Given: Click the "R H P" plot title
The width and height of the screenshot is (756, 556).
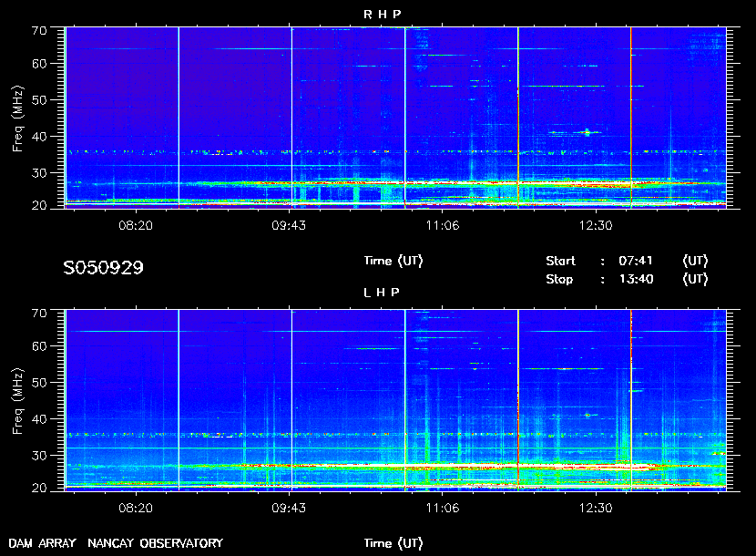Looking at the screenshot, I should [x=382, y=15].
